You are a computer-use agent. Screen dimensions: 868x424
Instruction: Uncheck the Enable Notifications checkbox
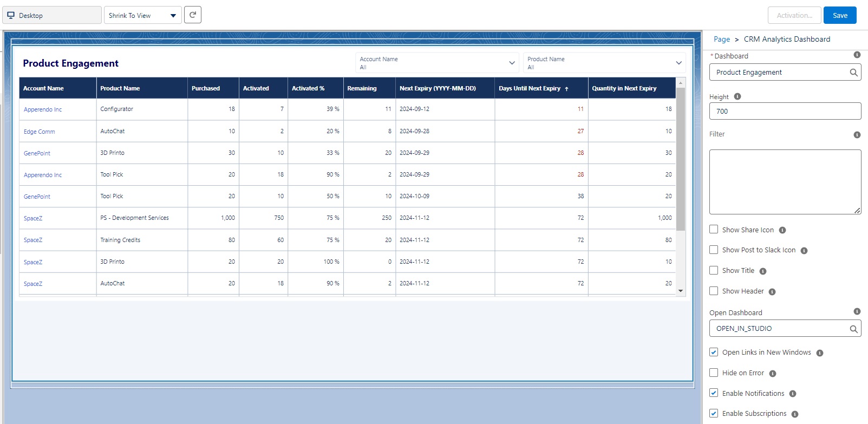[x=714, y=393]
